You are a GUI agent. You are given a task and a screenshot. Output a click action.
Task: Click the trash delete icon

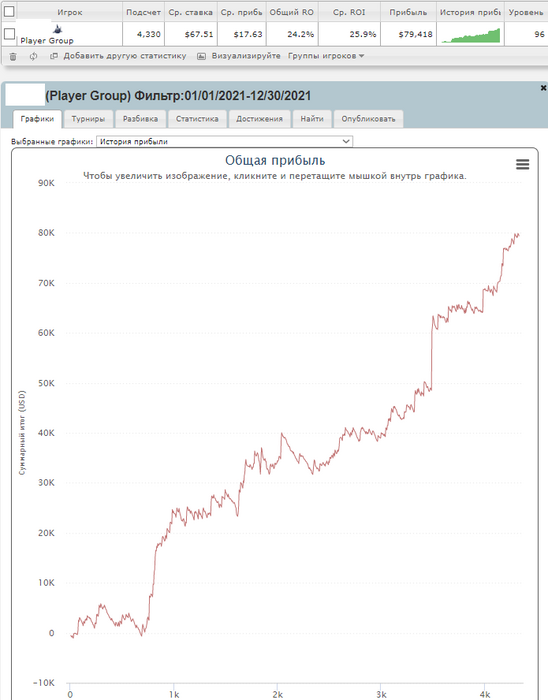(13, 57)
